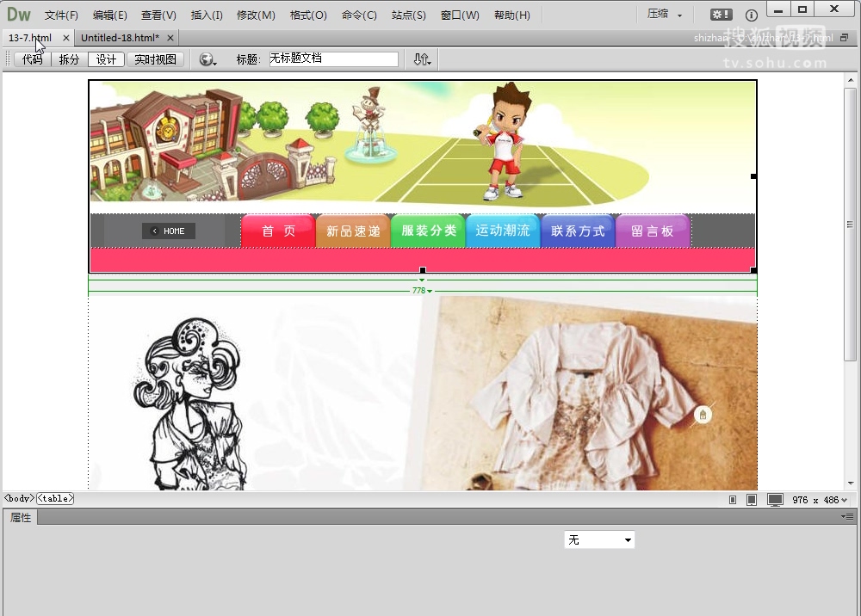861x616 pixels.
Task: Open the 帮助(H) menu
Action: tap(512, 15)
